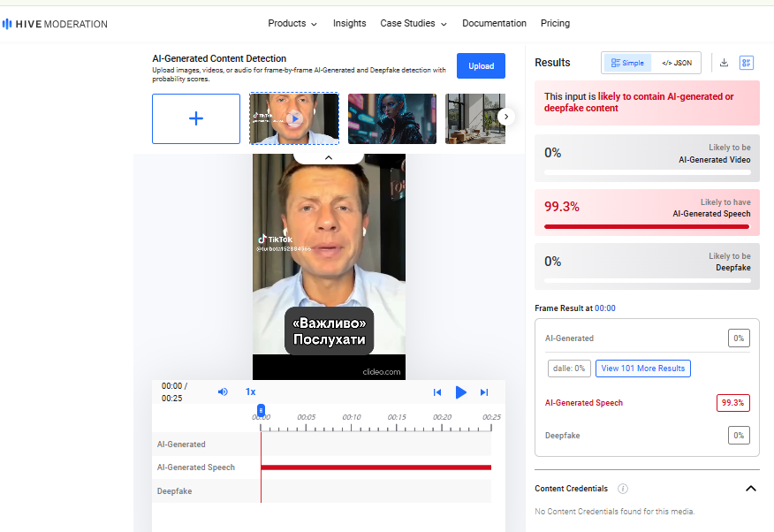
Task: Go to Documentation
Action: (494, 23)
